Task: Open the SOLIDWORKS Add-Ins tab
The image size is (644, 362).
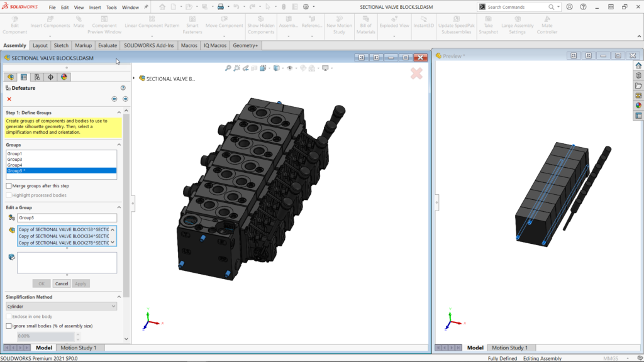Action: [148, 45]
